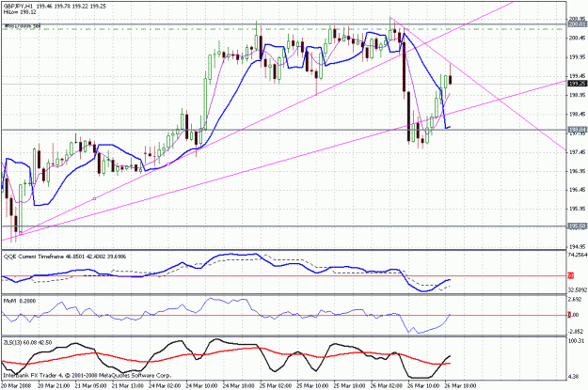
Task: Click the MoM scale value 2.692
Action: pos(576,300)
